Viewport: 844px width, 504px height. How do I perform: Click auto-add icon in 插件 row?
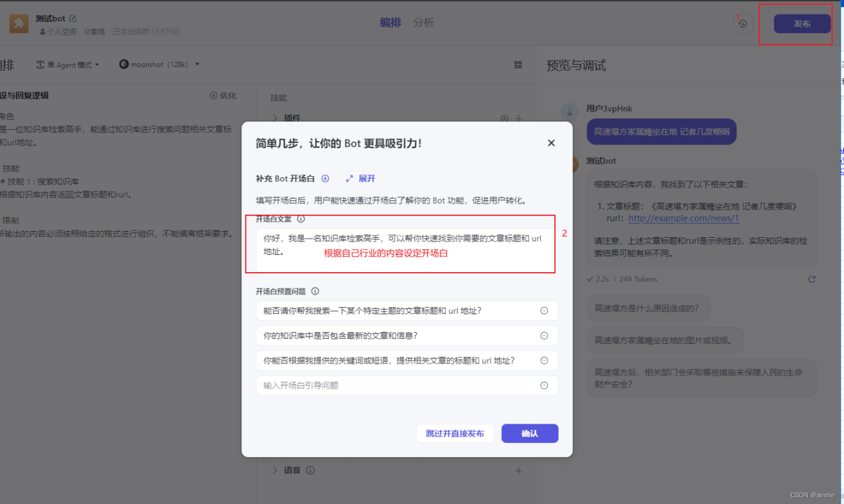504,119
